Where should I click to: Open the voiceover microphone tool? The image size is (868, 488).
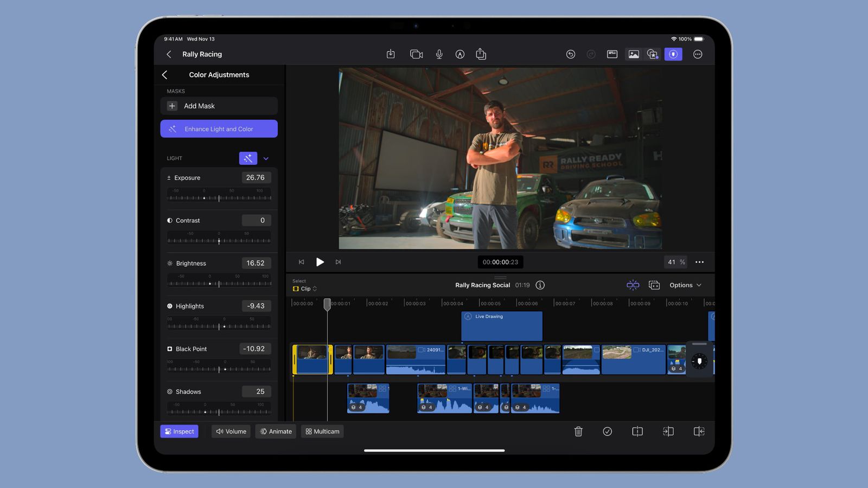439,54
